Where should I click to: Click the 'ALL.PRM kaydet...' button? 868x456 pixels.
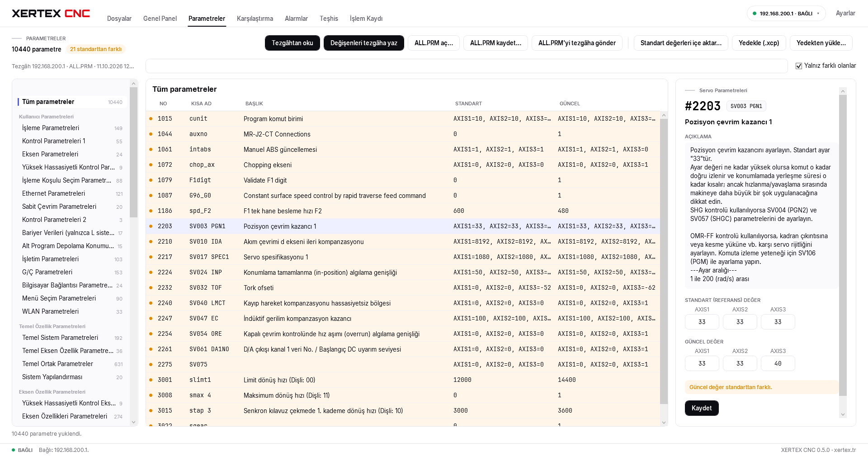pos(495,43)
